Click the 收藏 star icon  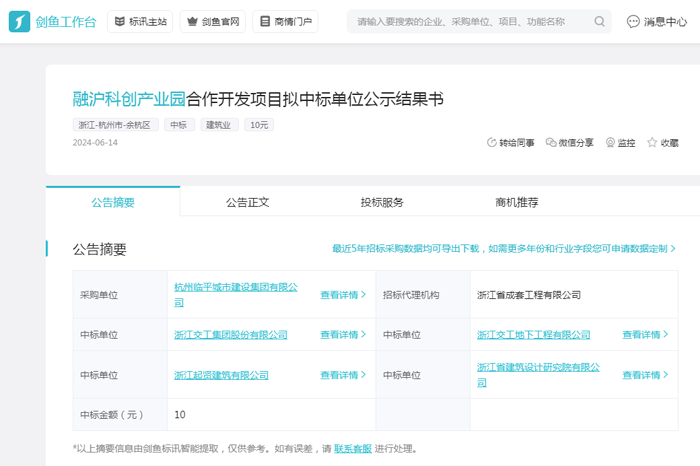(x=652, y=142)
